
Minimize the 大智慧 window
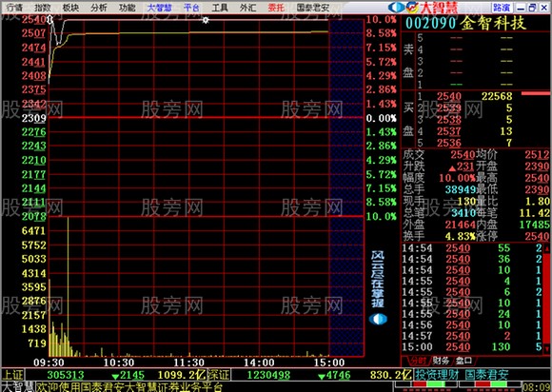click(x=522, y=8)
